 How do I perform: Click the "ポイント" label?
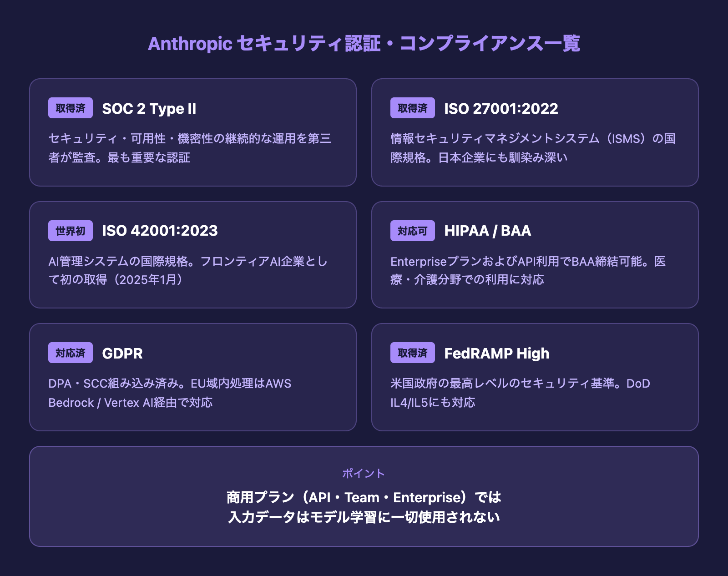pos(364,474)
